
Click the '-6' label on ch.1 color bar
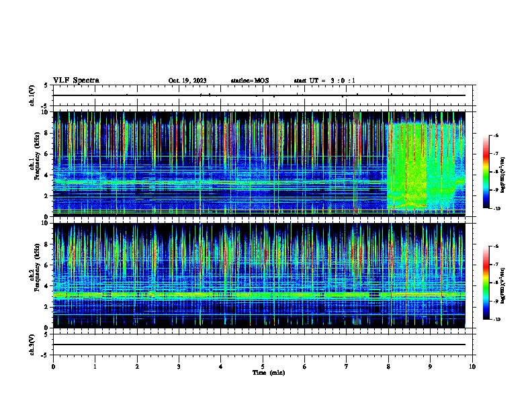pos(496,135)
